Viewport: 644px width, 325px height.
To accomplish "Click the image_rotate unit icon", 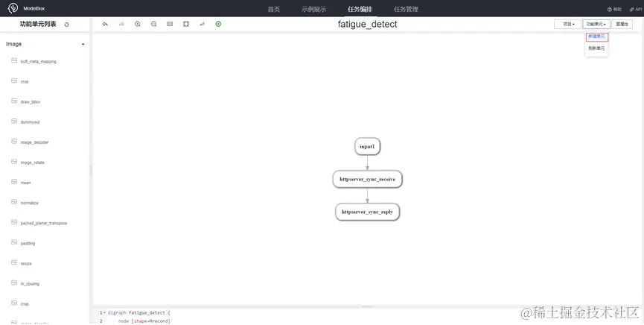I will point(14,161).
